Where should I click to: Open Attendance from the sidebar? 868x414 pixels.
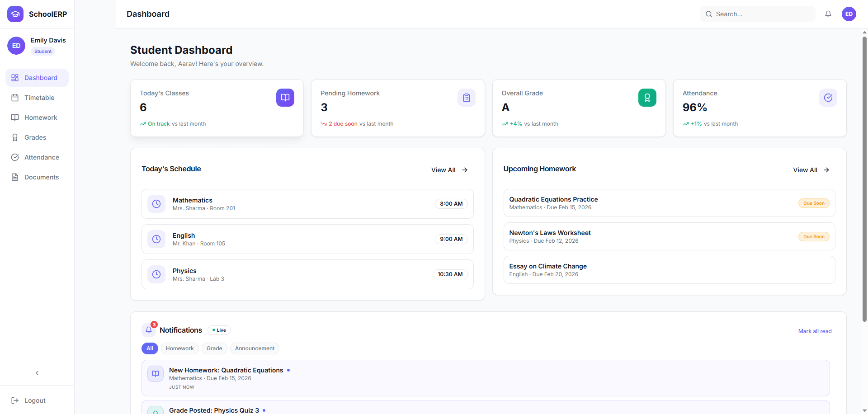pos(37,157)
